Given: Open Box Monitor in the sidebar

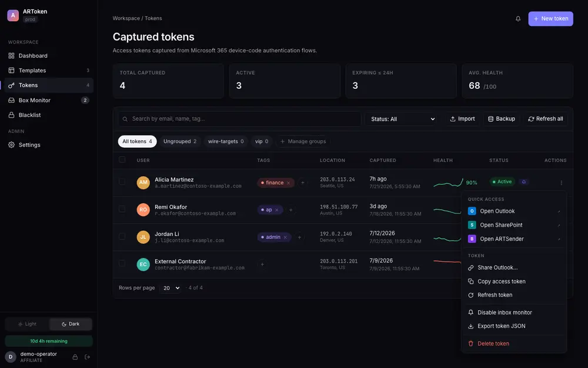Looking at the screenshot, I should point(49,100).
